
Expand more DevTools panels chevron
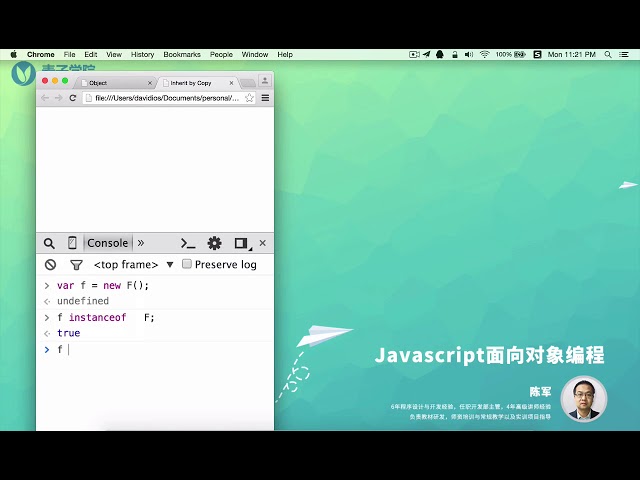pos(141,243)
